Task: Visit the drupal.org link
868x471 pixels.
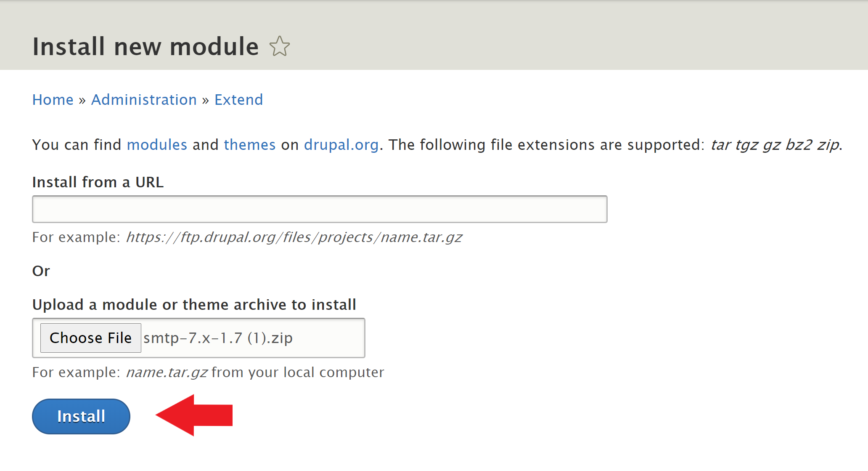Action: pos(341,145)
